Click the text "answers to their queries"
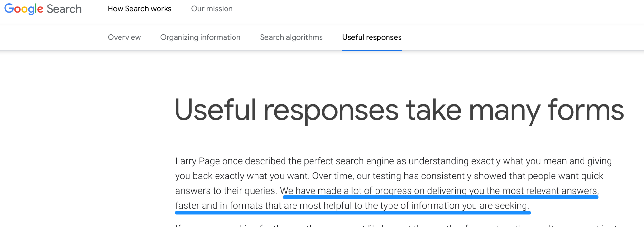Viewport: 644px width, 227px height. coord(226,191)
